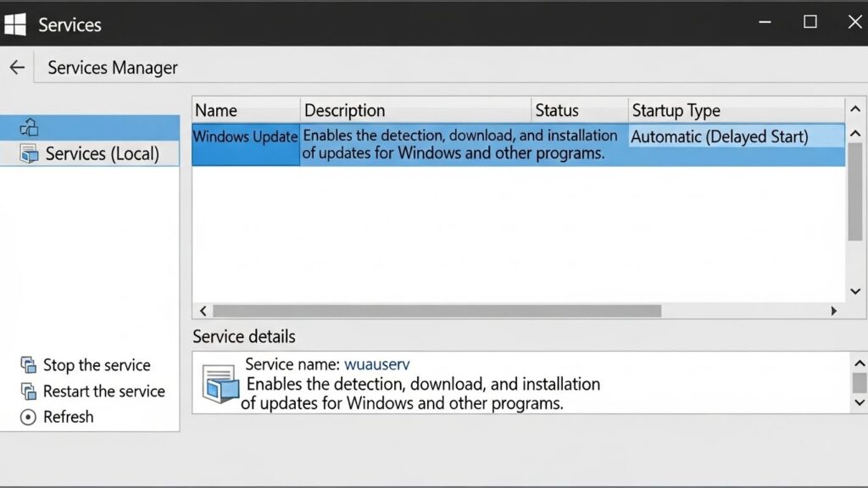Open Services (Local) in the sidebar
Screen dimensions: 868x488
(90, 153)
